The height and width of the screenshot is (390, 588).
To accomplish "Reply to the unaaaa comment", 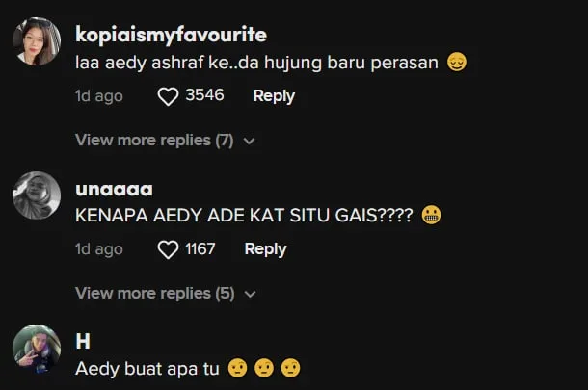I will pyautogui.click(x=265, y=249).
